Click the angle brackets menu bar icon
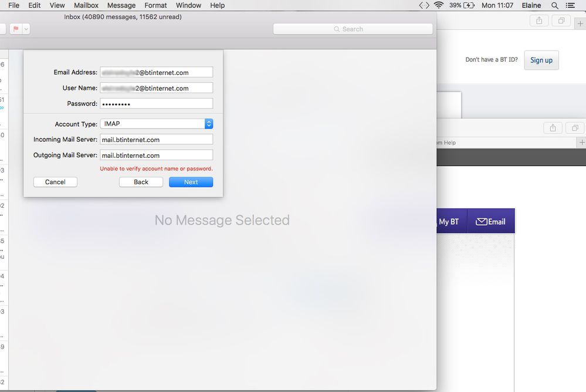The height and width of the screenshot is (392, 586). [x=424, y=5]
